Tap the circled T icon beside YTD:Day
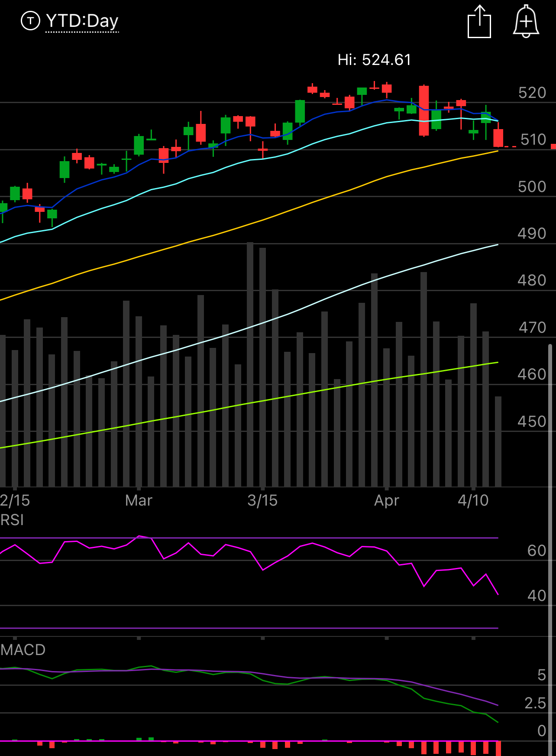556x756 pixels. 30,21
